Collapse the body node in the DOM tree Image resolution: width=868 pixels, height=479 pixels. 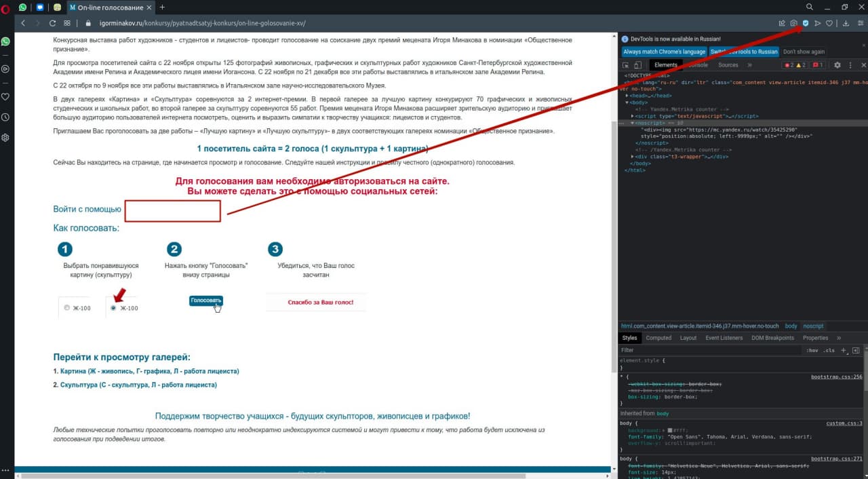click(628, 102)
